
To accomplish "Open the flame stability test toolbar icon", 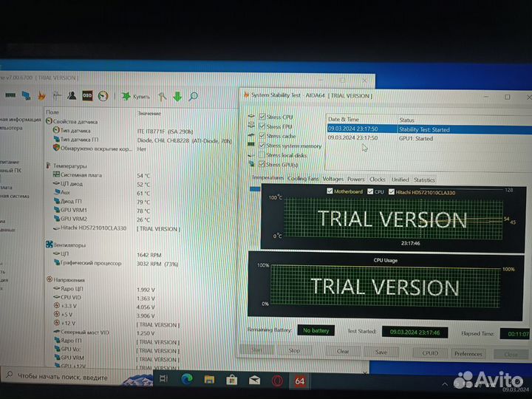I will coord(42,95).
